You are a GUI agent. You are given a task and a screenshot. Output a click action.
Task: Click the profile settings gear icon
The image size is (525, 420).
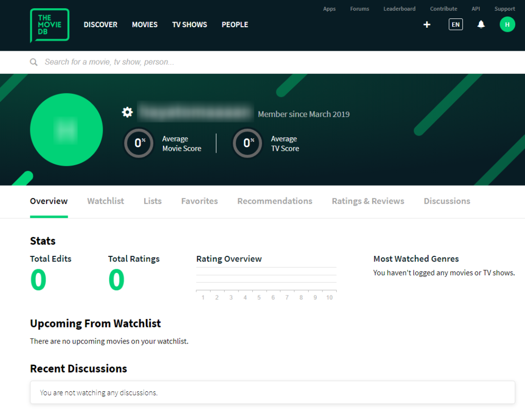[127, 112]
